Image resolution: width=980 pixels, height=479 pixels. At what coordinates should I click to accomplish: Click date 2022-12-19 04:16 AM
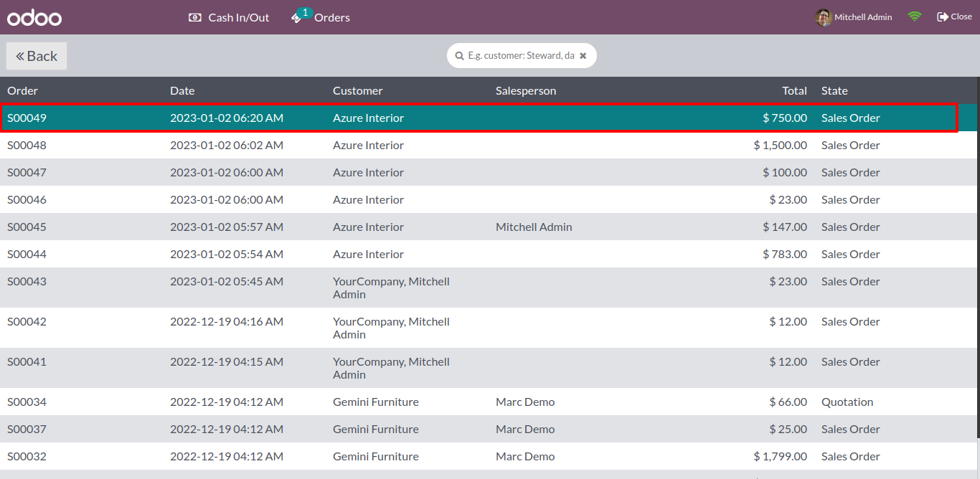click(x=227, y=322)
